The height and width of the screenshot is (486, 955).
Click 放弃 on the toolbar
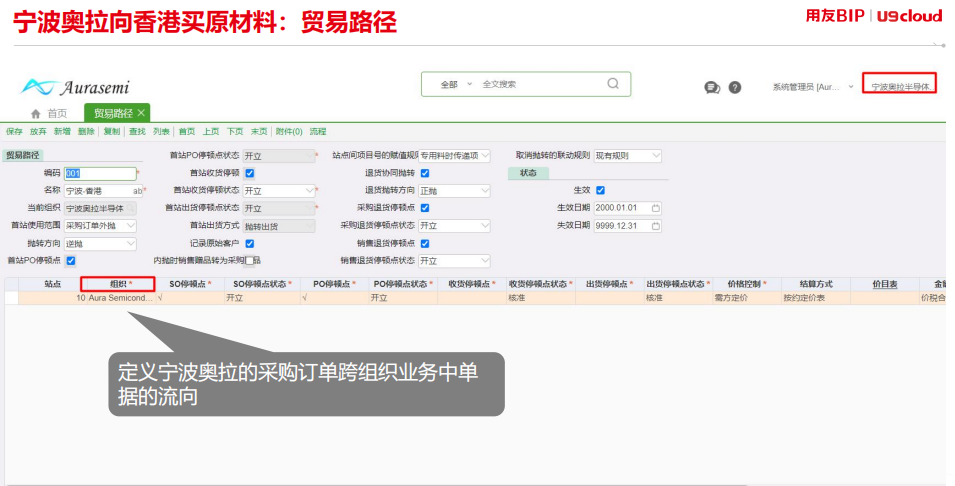38,132
